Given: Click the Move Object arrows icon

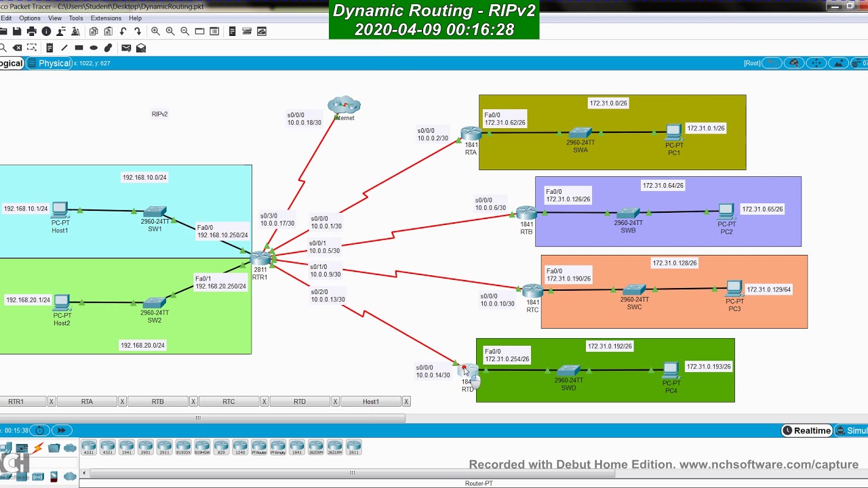Looking at the screenshot, I should (x=816, y=63).
